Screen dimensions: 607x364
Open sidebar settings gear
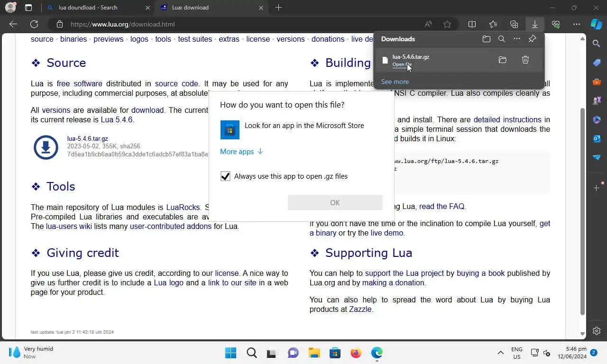[x=597, y=331]
